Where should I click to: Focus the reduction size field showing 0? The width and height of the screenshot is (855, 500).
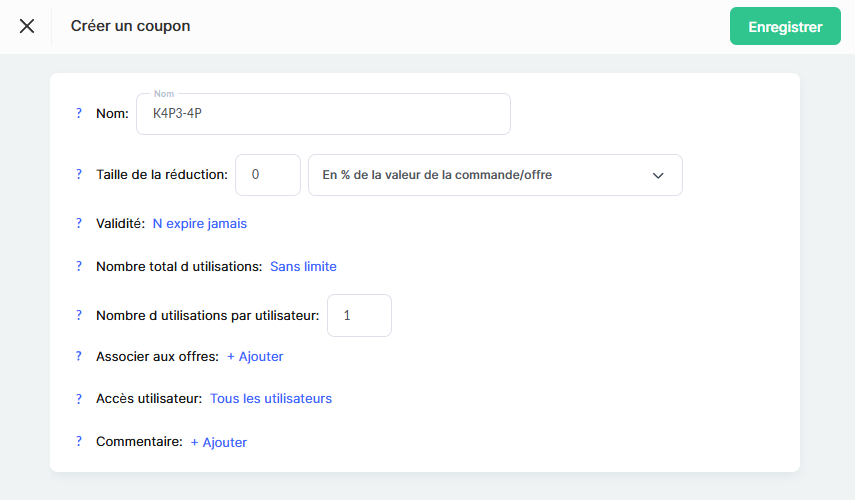click(x=267, y=175)
